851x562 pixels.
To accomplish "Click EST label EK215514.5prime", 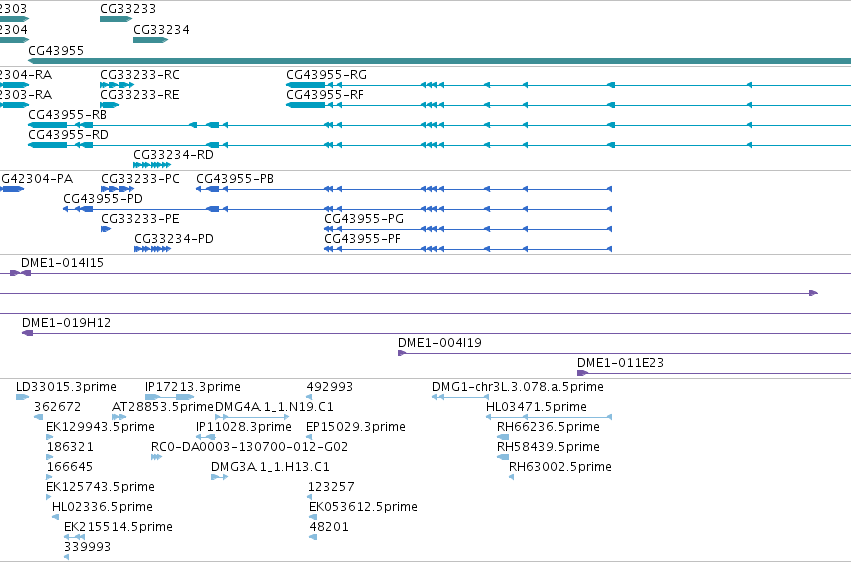I will point(118,528).
